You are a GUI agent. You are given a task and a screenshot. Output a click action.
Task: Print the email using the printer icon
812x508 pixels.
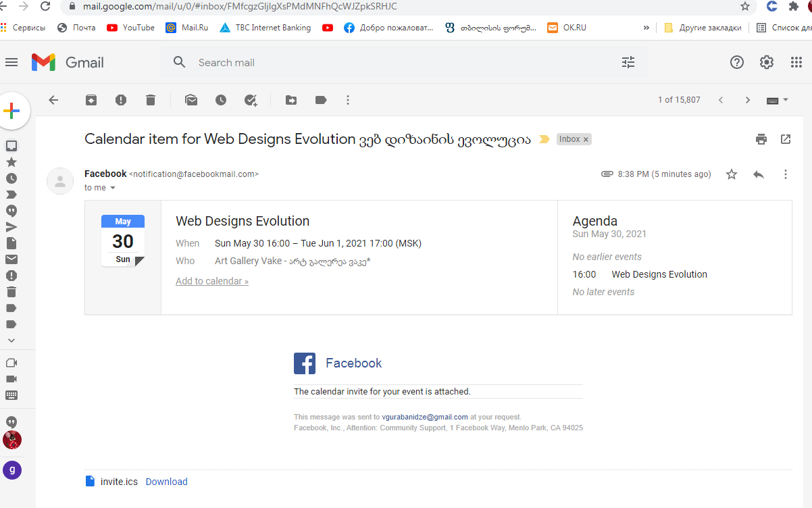761,139
